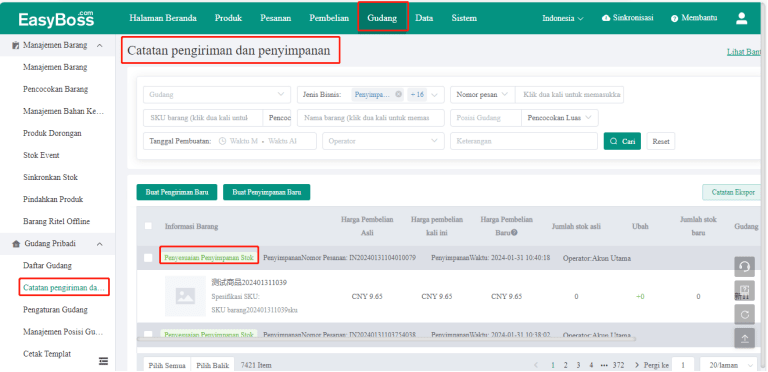Click the Reset button

coord(661,141)
